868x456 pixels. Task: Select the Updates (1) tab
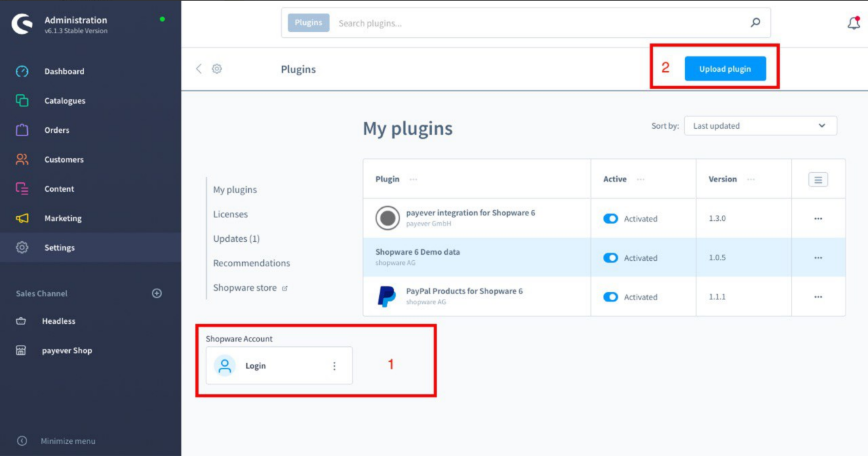point(236,239)
